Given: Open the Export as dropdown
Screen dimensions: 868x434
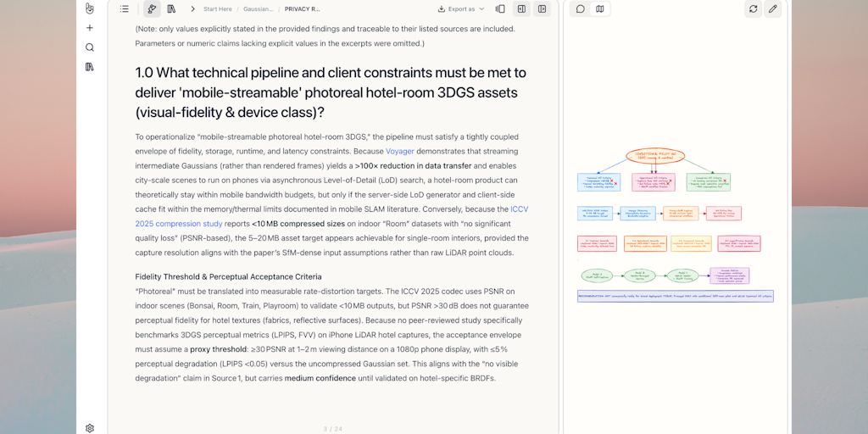Looking at the screenshot, I should [x=461, y=8].
